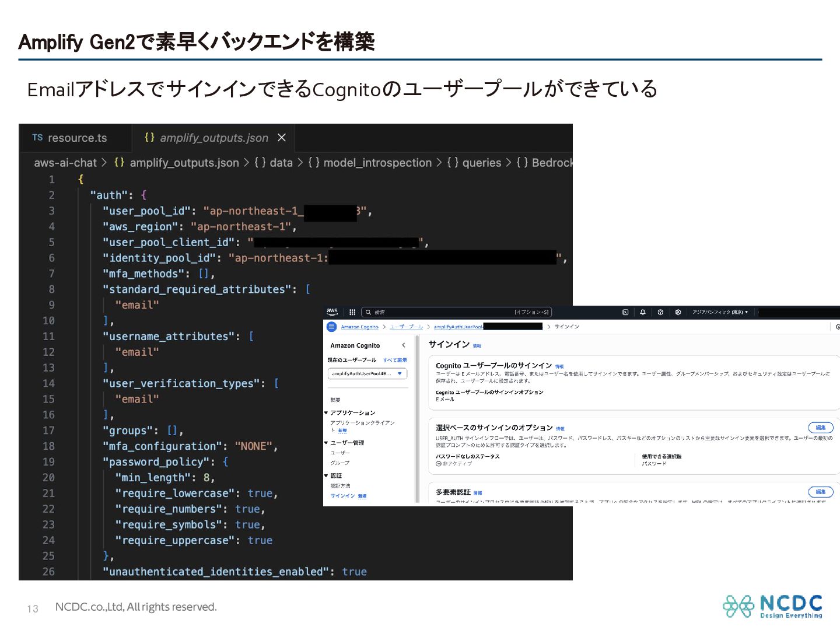Open the AWS help question-mark icon
Viewport: 840px width, 630px height.
point(660,312)
